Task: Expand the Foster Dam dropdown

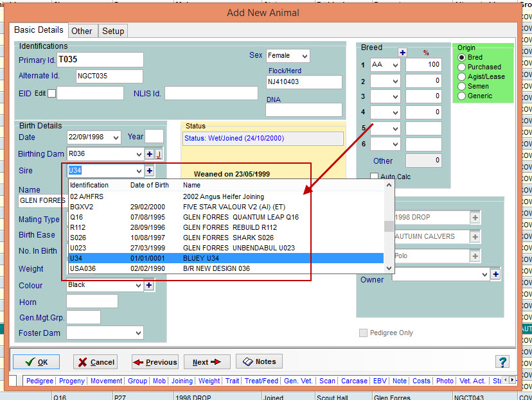Action: [x=138, y=333]
